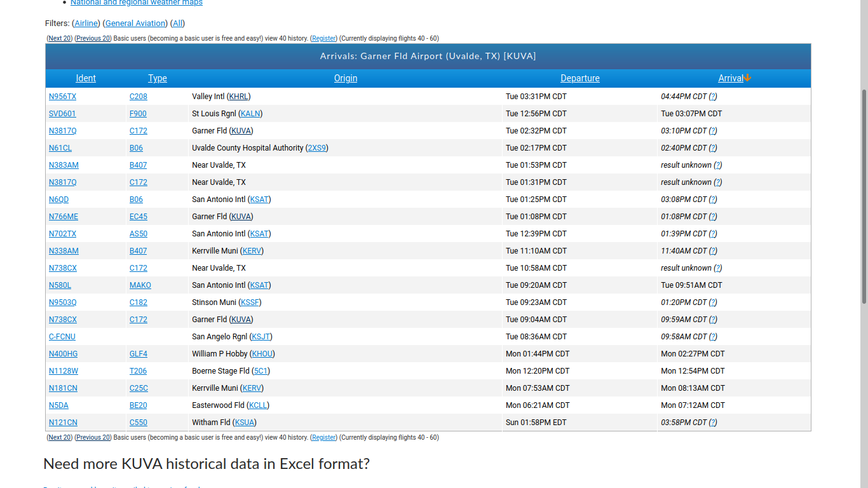Open aircraft type C25C
The width and height of the screenshot is (868, 488).
pyautogui.click(x=139, y=388)
